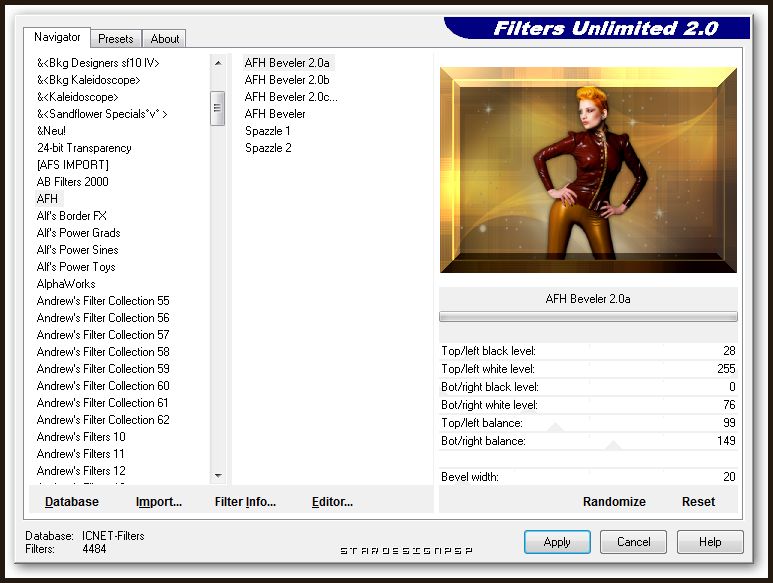Select Alf's Power Sines category
Screen dimensions: 773x583
77,250
